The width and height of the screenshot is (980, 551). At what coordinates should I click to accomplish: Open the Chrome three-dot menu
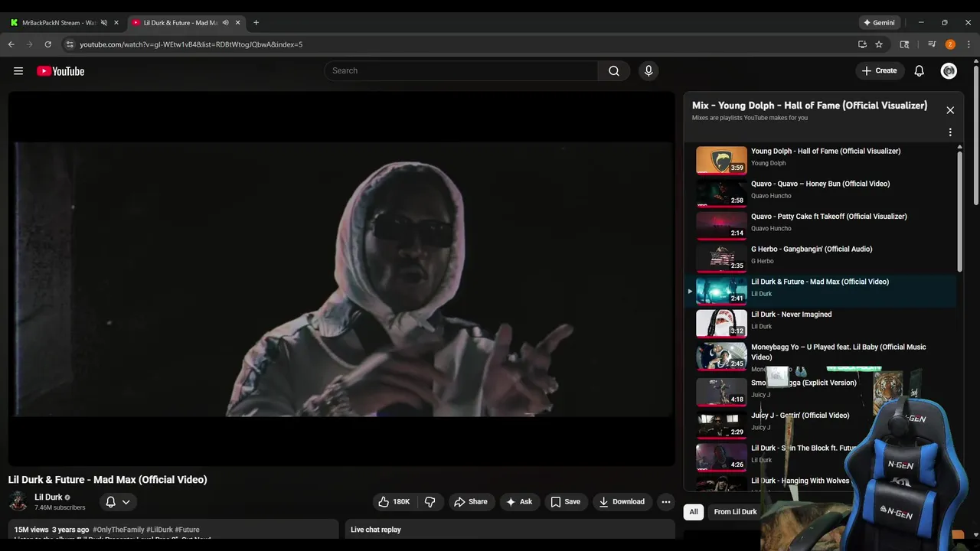pyautogui.click(x=969, y=44)
